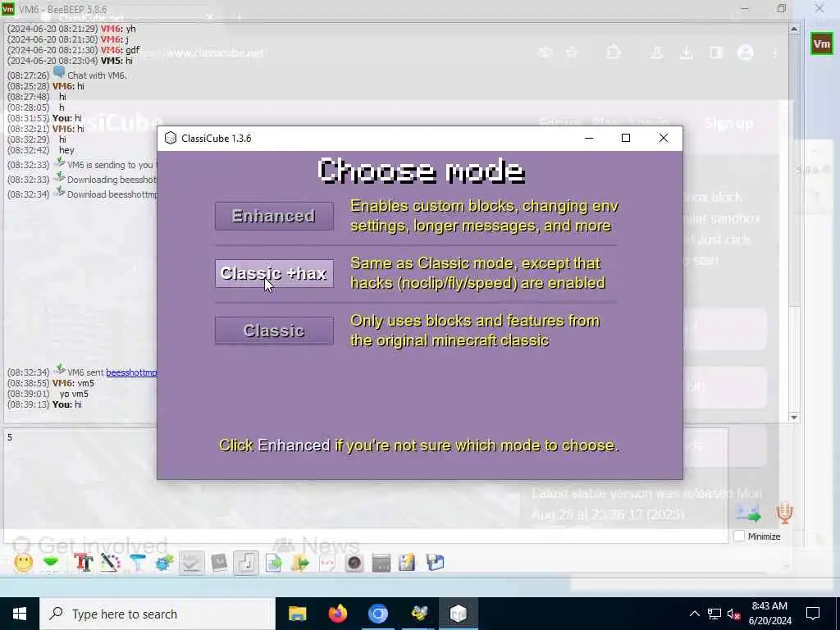The height and width of the screenshot is (630, 840).
Task: Click the send folder icon
Action: click(x=300, y=563)
